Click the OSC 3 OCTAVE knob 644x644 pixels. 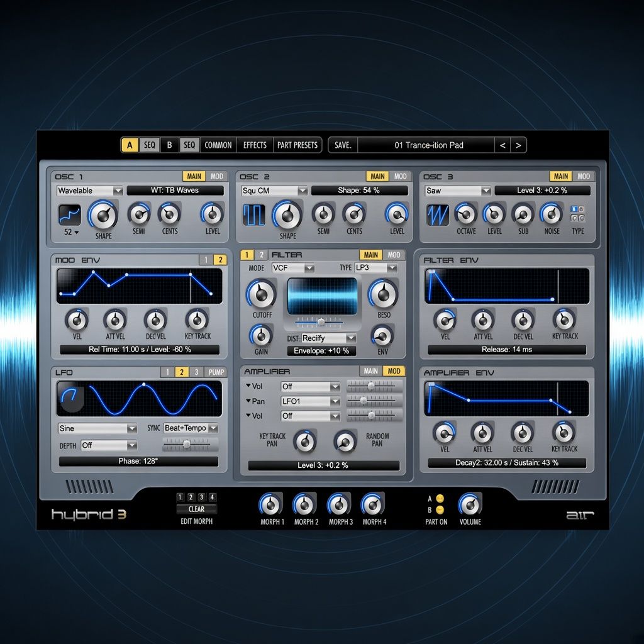[466, 214]
